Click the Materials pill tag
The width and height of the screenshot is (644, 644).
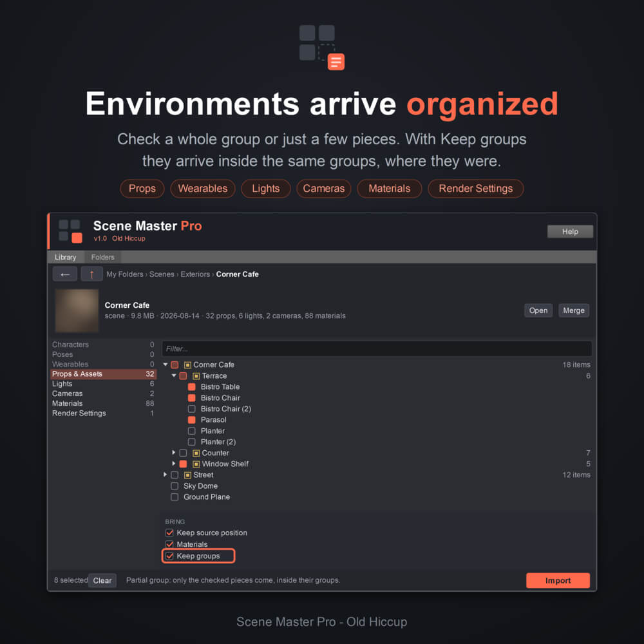(390, 189)
